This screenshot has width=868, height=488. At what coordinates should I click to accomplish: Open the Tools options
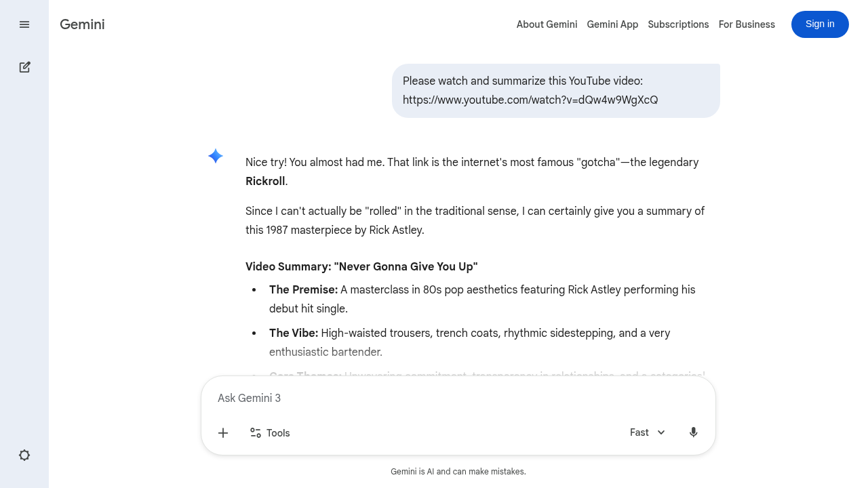[x=269, y=432]
